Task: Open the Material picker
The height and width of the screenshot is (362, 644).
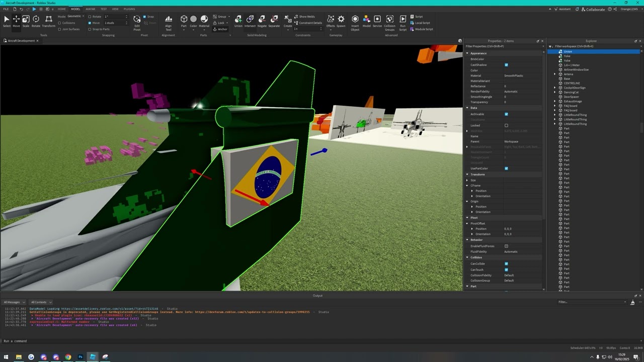Action: 204,22
